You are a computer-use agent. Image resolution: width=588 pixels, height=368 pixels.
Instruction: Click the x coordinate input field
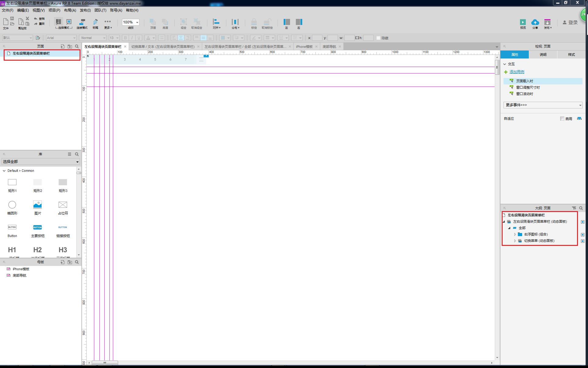coord(317,38)
